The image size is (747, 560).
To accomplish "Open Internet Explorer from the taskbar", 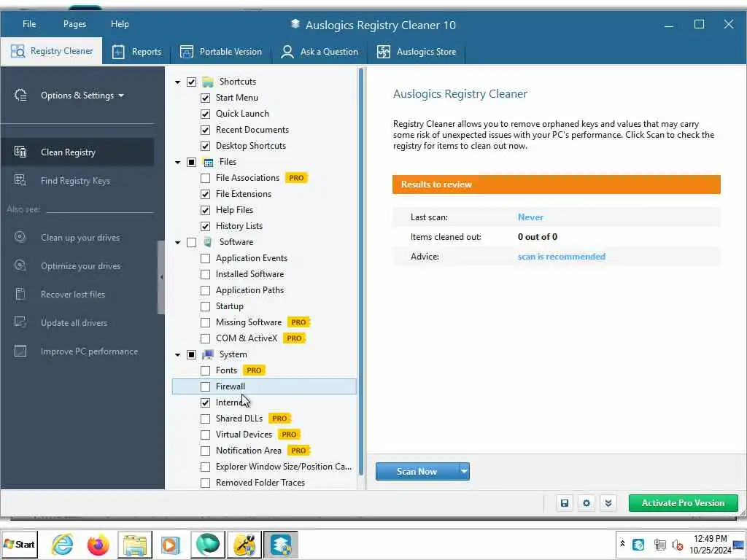I will pyautogui.click(x=63, y=544).
